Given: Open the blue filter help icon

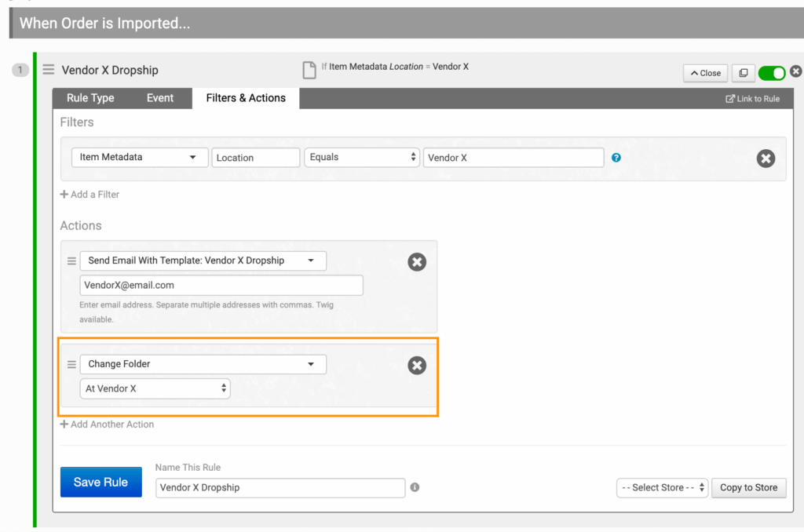Looking at the screenshot, I should (x=616, y=158).
